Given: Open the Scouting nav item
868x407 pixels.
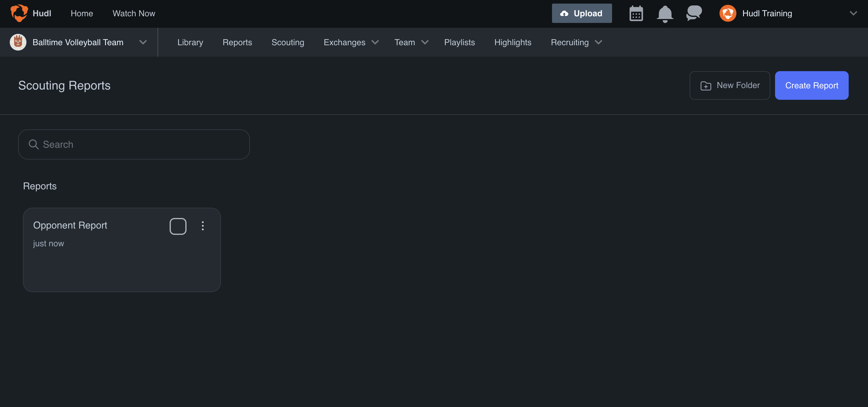Looking at the screenshot, I should [x=288, y=43].
